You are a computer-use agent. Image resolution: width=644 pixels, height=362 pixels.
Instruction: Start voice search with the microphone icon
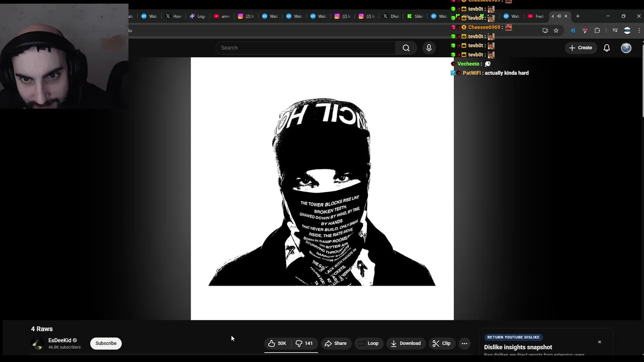point(429,48)
